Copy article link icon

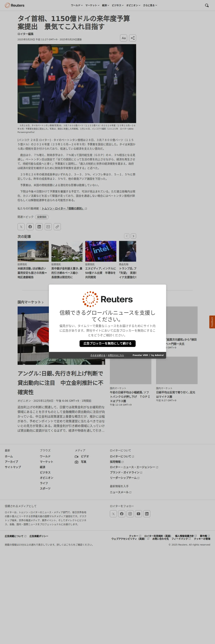pos(57,227)
